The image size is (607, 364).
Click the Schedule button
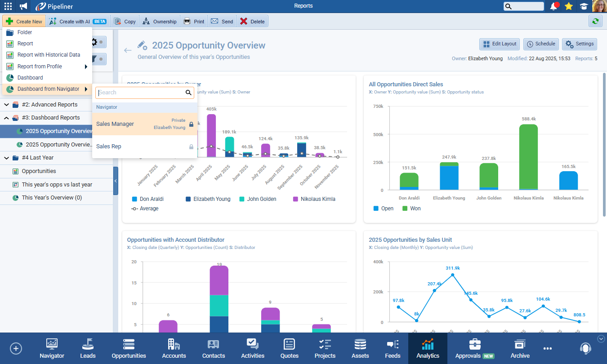(541, 44)
